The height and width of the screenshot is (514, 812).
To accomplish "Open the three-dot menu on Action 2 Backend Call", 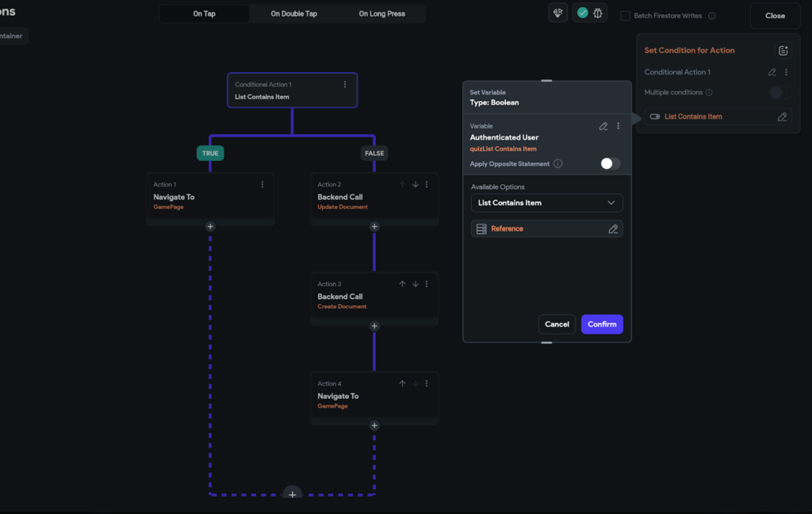I will pos(427,184).
